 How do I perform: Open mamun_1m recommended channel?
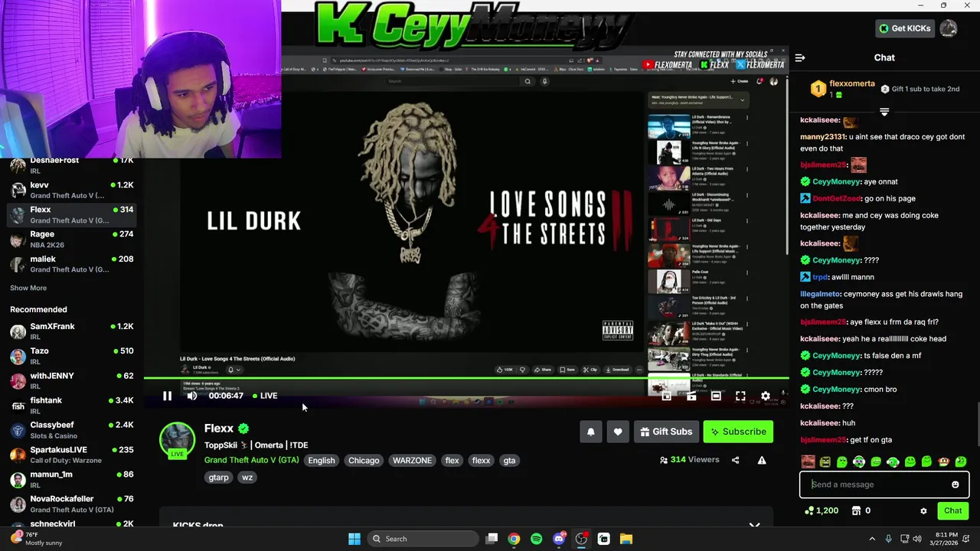tap(72, 479)
